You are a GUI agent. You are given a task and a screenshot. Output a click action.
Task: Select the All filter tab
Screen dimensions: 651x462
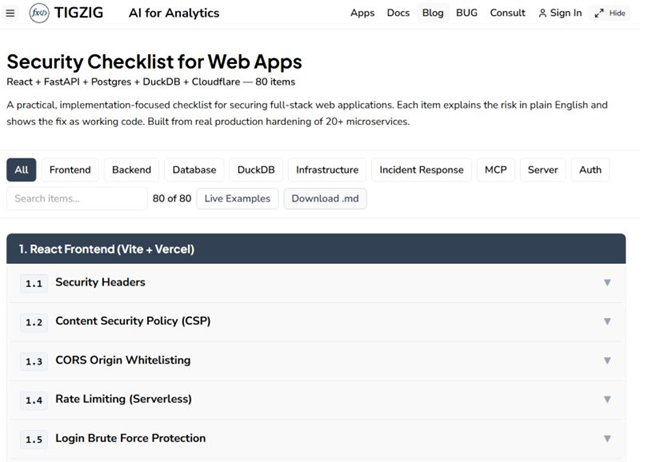click(21, 170)
